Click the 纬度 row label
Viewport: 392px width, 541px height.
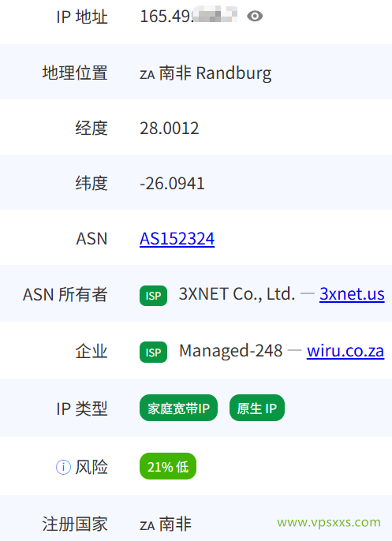pyautogui.click(x=91, y=183)
